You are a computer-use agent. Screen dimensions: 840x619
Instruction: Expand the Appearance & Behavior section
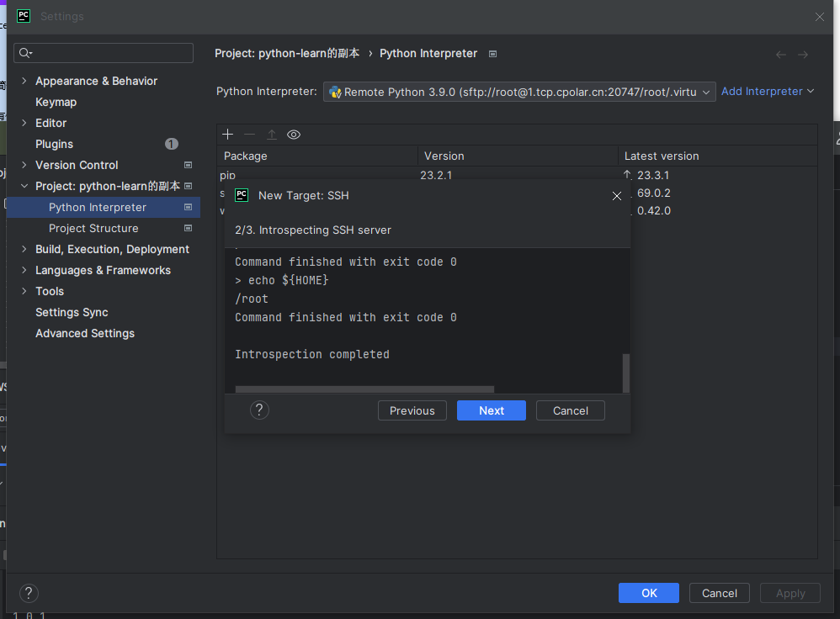[x=24, y=81]
